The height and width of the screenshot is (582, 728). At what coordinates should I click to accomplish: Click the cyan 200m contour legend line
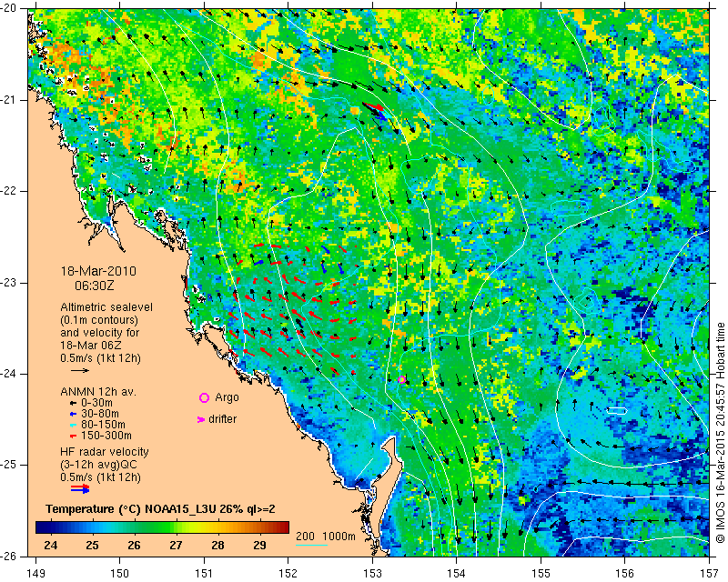[311, 545]
